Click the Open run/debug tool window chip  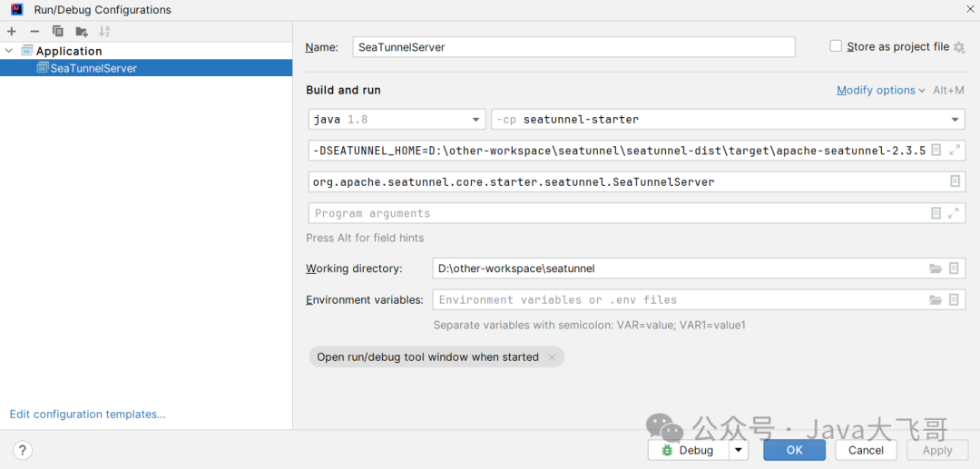(436, 357)
